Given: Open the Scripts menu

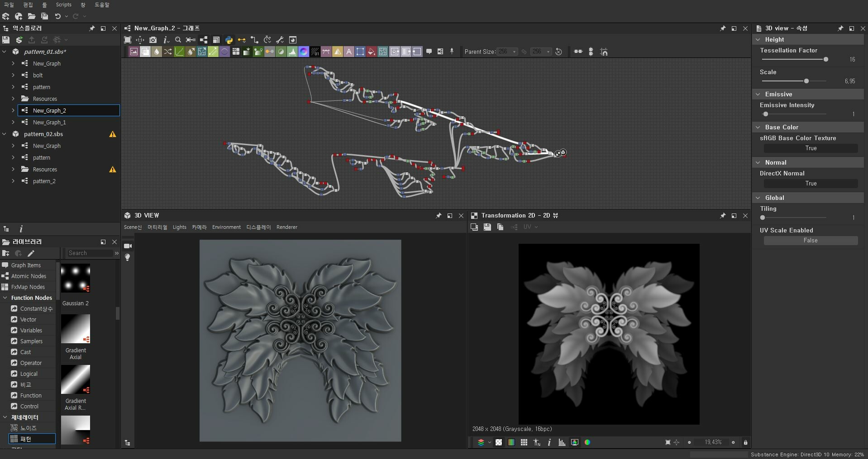Looking at the screenshot, I should [63, 5].
